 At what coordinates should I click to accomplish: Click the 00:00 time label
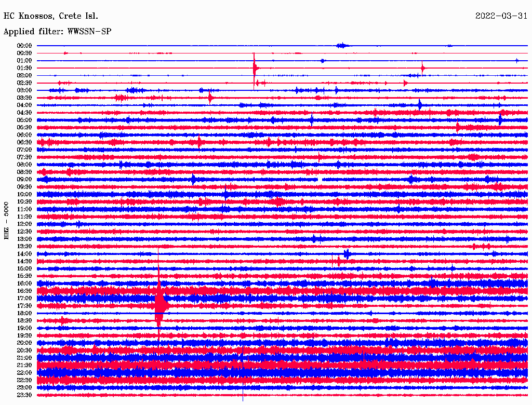[24, 46]
